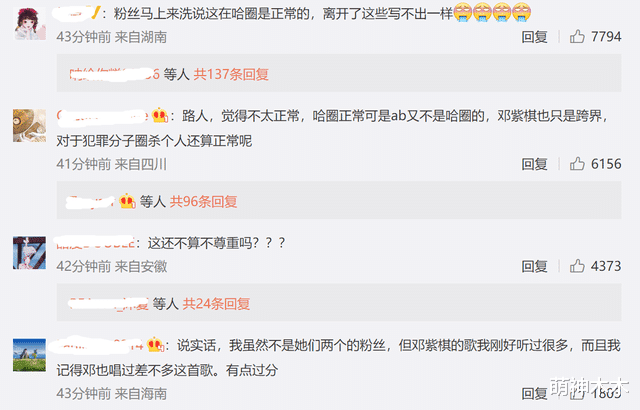Click thumbs-up icon beside 6156
This screenshot has width=640, height=410.
point(577,164)
